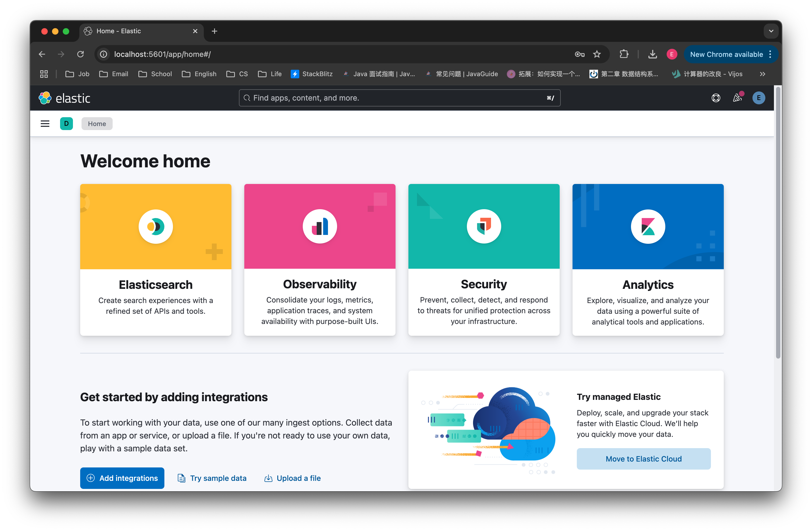Click the Upload a file link

pyautogui.click(x=292, y=478)
